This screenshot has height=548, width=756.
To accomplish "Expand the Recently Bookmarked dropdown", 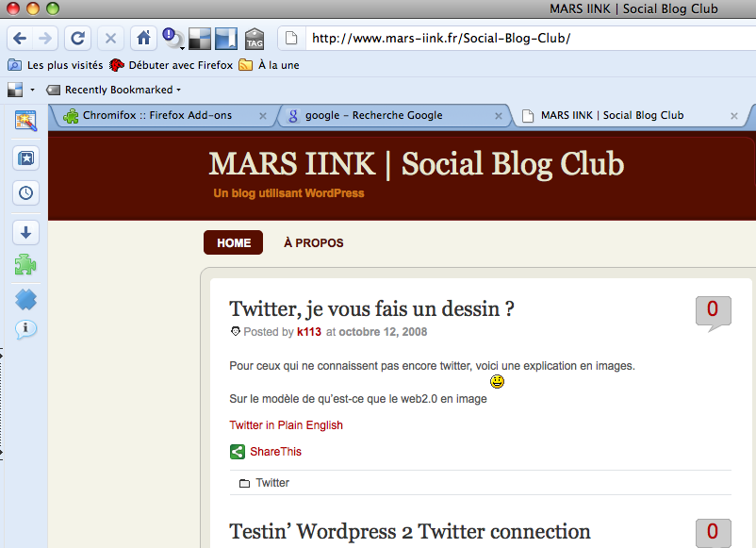I will point(114,90).
